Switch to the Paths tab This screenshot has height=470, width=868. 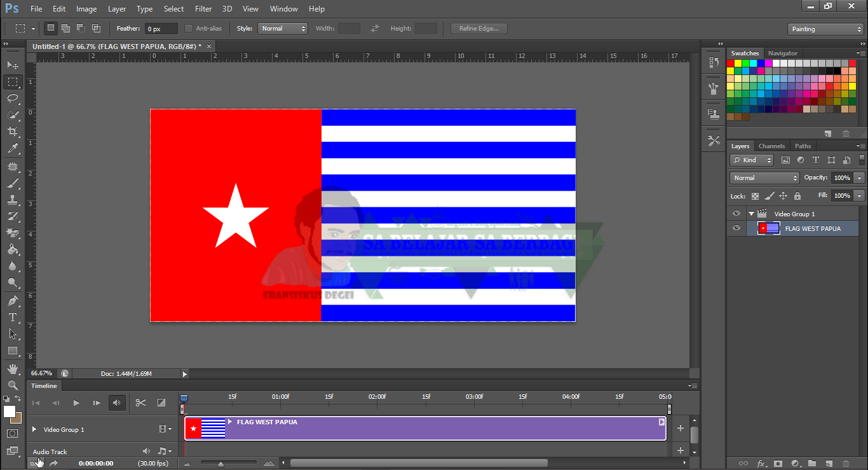803,146
